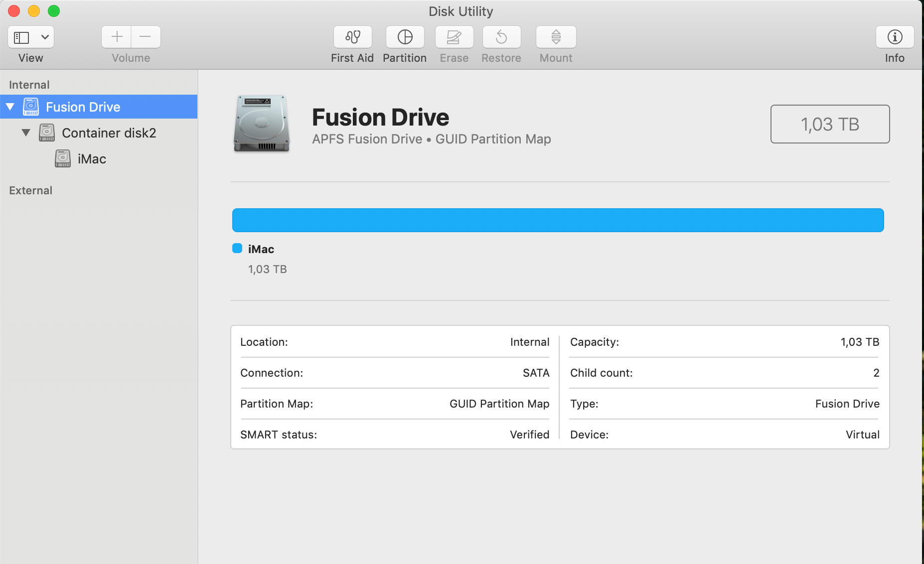Click the add volume plus button
This screenshot has width=924, height=564.
click(x=117, y=37)
